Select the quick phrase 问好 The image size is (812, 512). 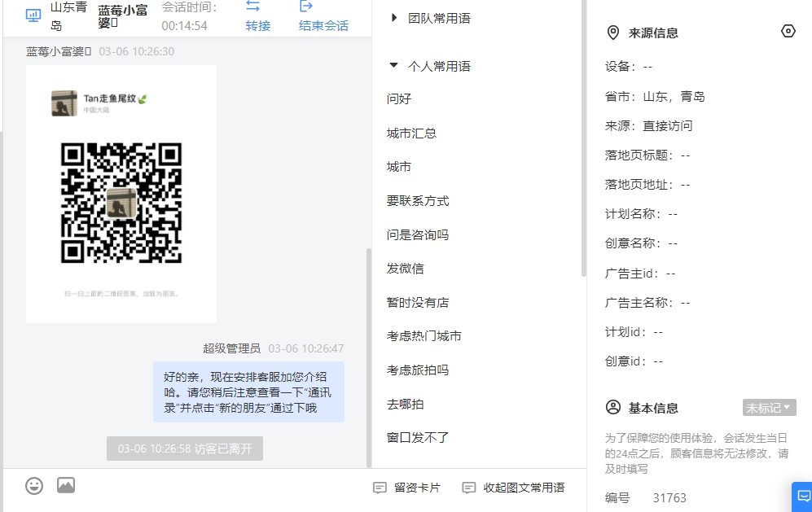tap(399, 98)
